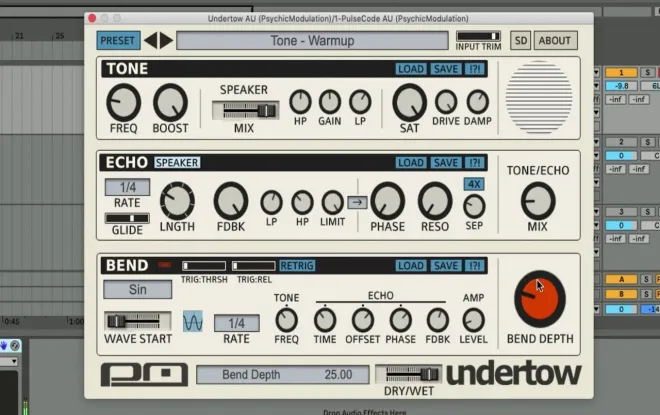Click the BEND ECHO PHASE knob

coord(400,320)
